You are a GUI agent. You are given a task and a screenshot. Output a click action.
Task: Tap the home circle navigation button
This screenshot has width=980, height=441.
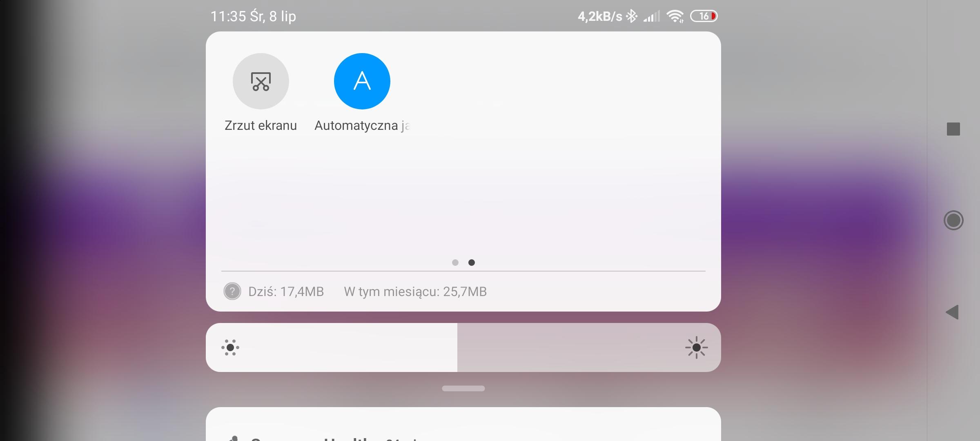[953, 220]
